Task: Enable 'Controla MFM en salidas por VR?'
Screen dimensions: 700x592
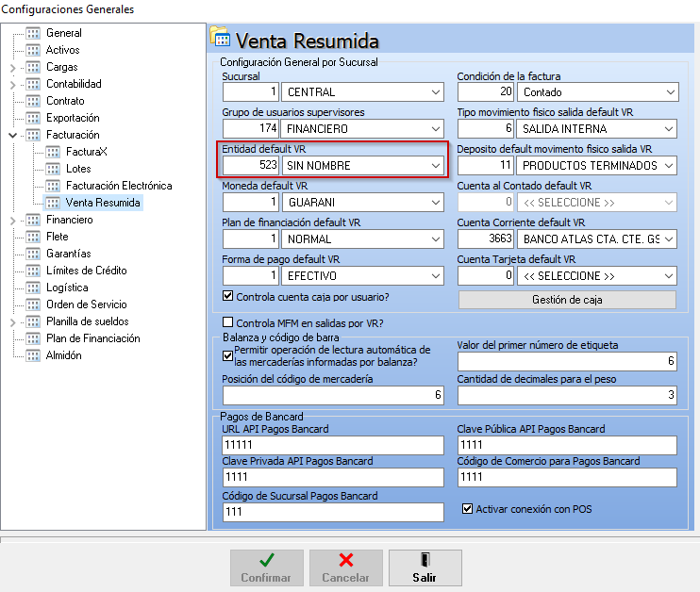Action: [x=227, y=322]
